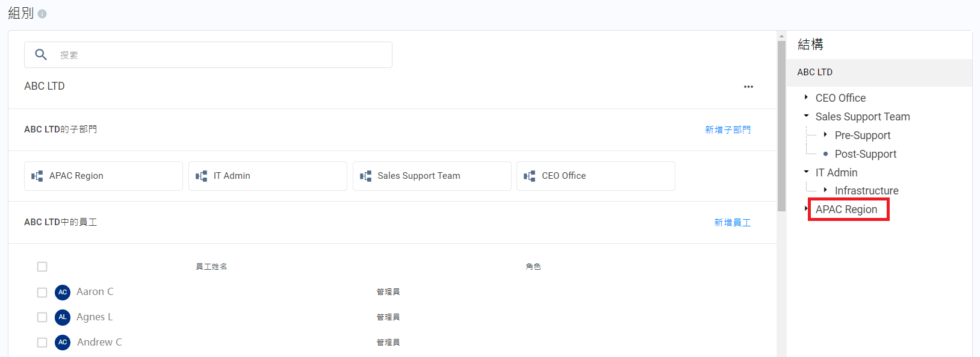Click the scrollbar up arrow of the main panel
980x357 pixels.
[x=781, y=36]
